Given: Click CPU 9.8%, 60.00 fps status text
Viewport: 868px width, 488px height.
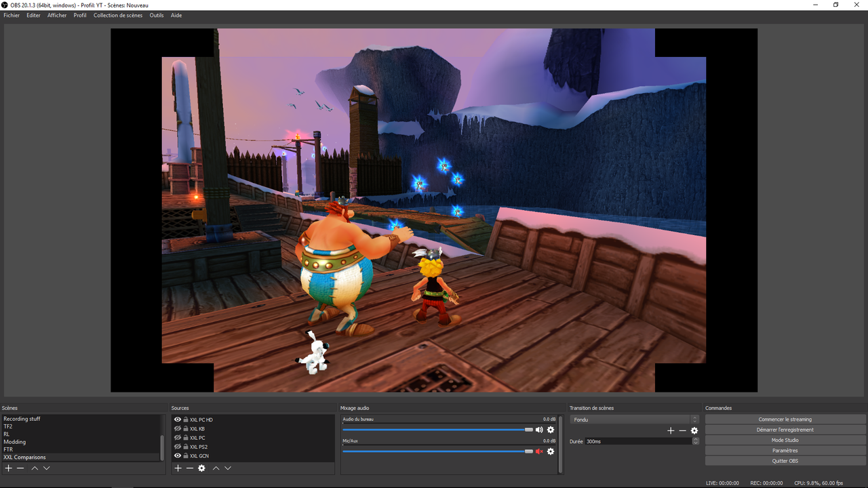Looking at the screenshot, I should click(818, 483).
